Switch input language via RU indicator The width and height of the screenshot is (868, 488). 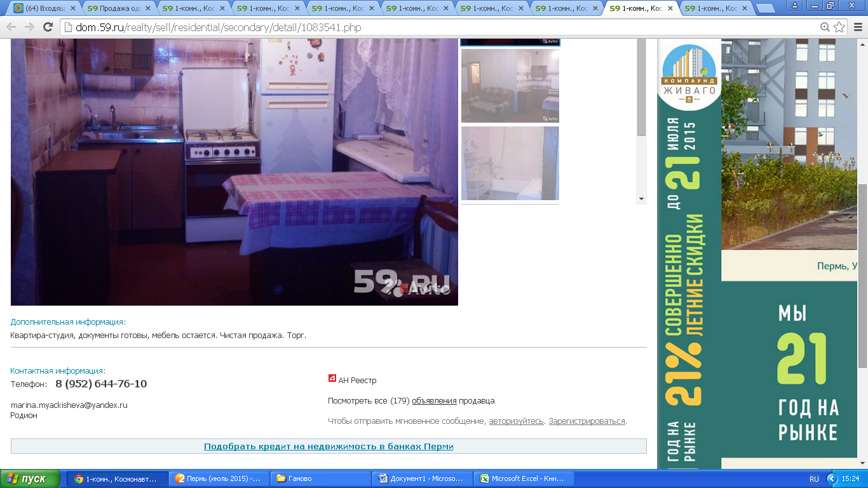(814, 478)
